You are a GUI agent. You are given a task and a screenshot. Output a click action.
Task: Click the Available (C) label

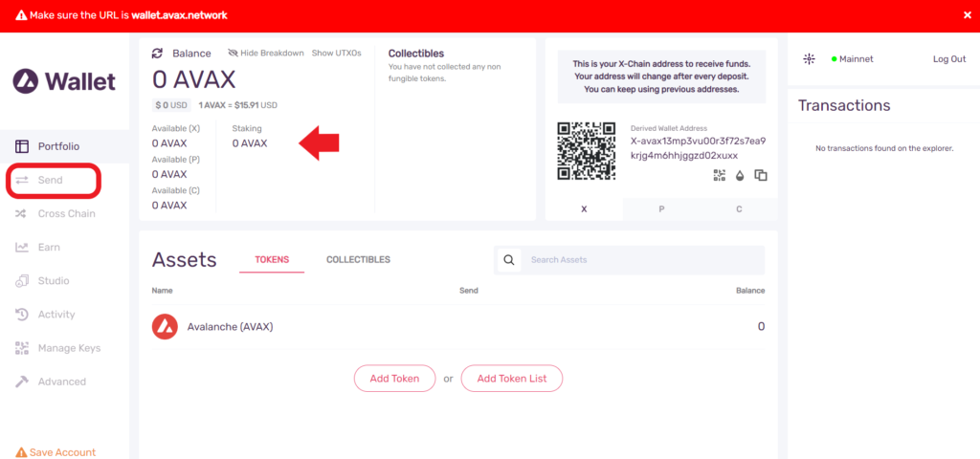pos(176,190)
